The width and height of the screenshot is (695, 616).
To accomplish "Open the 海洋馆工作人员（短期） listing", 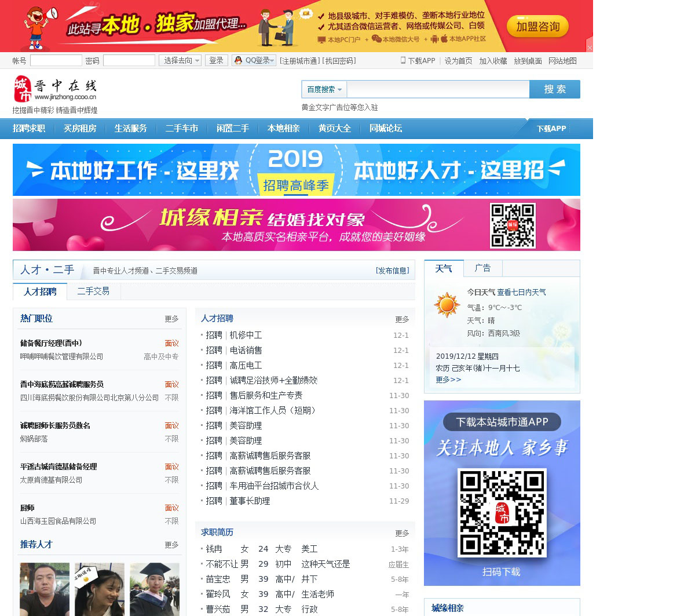I will pos(273,410).
